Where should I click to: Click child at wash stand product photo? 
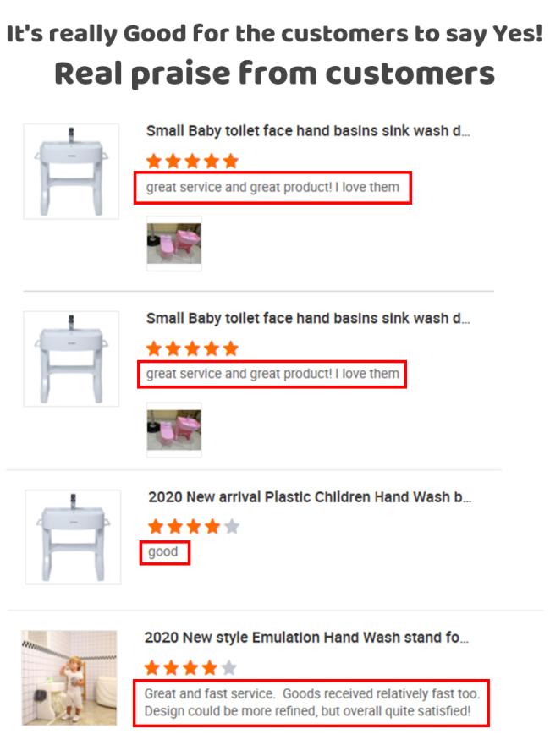(x=69, y=677)
